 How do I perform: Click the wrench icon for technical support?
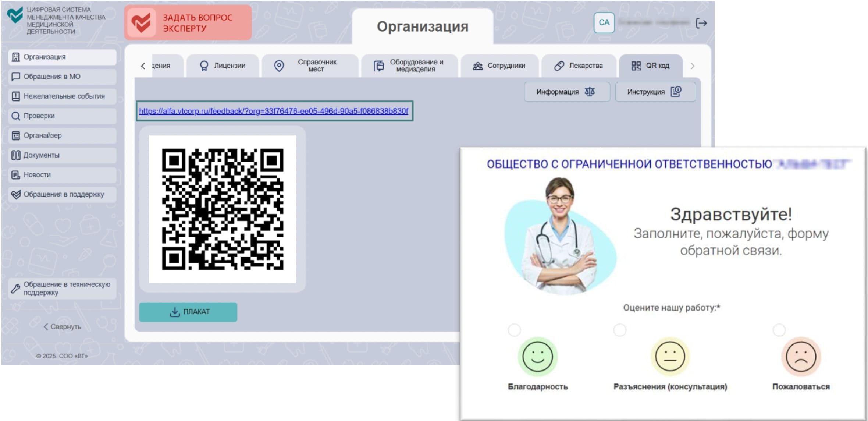point(15,289)
